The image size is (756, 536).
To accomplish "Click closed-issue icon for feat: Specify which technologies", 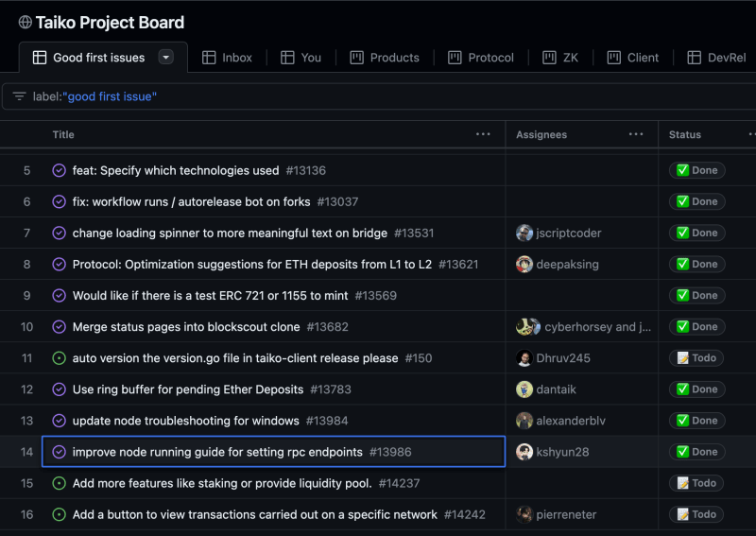I will click(x=59, y=170).
